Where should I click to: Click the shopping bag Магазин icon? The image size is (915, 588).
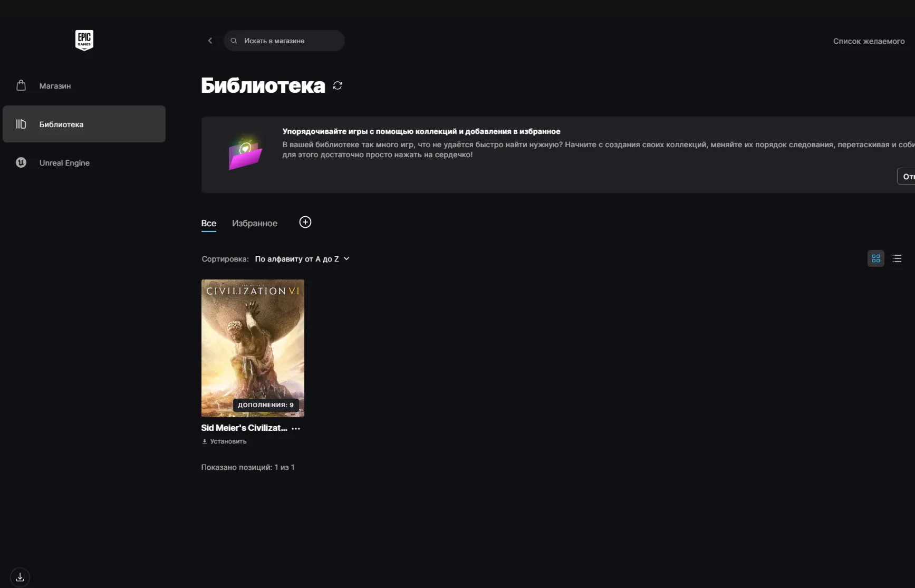(21, 85)
